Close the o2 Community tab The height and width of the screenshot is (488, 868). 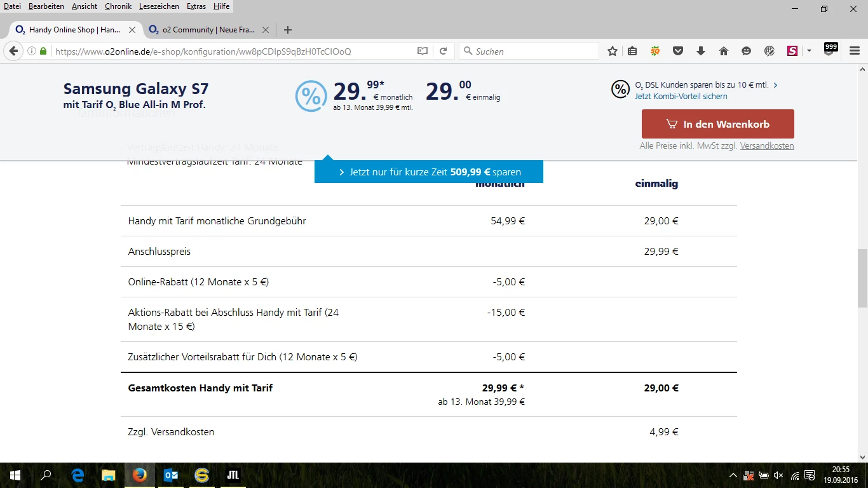tap(266, 30)
